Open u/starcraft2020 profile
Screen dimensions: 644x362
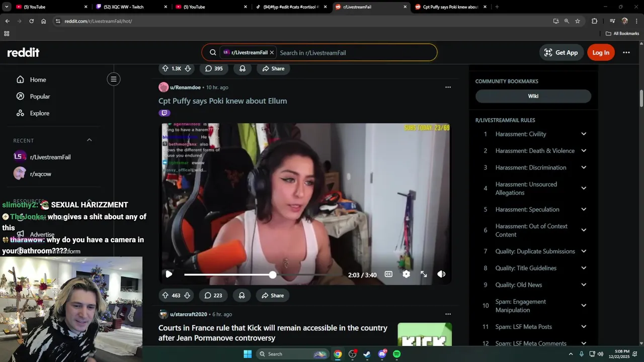click(x=188, y=314)
